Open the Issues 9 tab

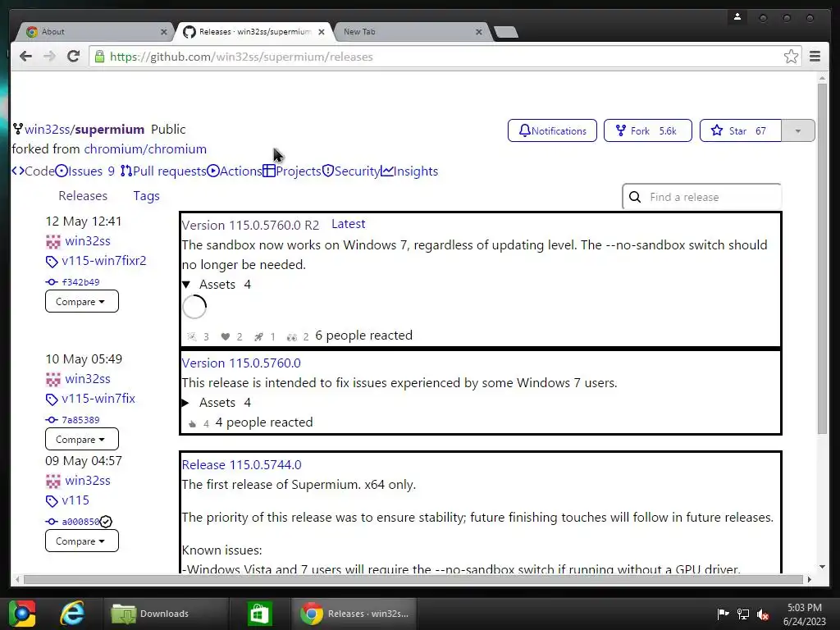click(x=84, y=171)
